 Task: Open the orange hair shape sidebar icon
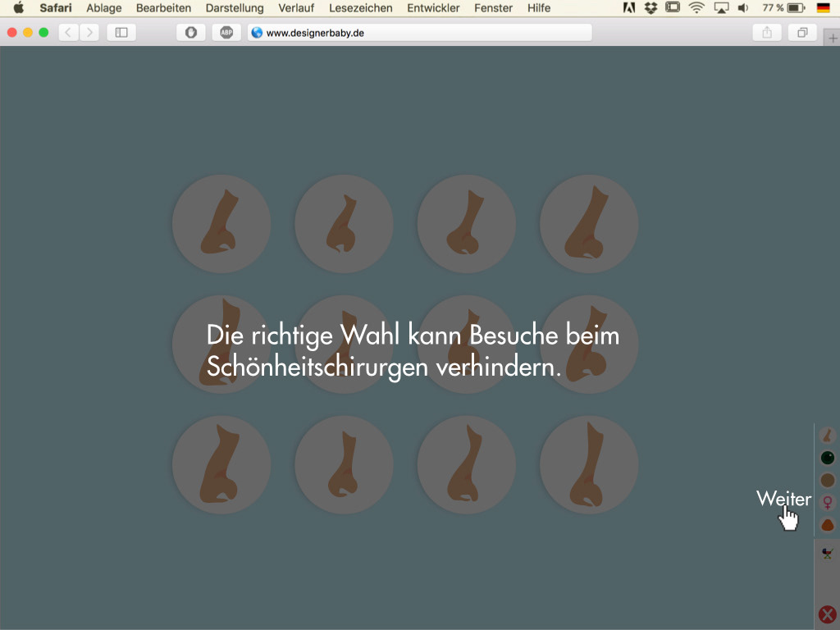pyautogui.click(x=828, y=524)
